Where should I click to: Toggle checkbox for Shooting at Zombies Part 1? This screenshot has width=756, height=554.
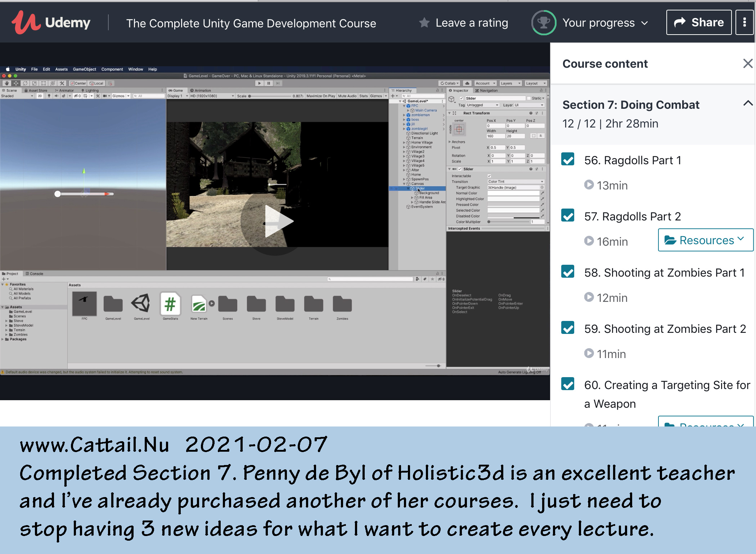[x=568, y=272]
